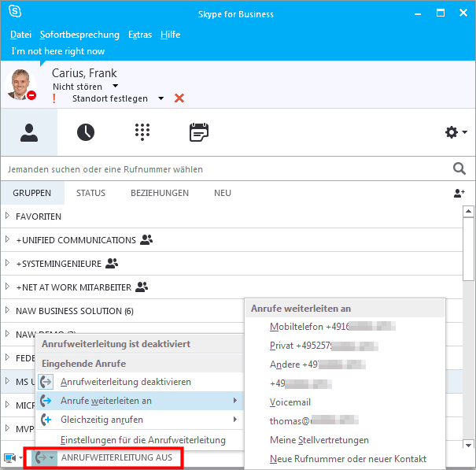
Task: Click the Skype logo in title bar
Action: click(15, 12)
